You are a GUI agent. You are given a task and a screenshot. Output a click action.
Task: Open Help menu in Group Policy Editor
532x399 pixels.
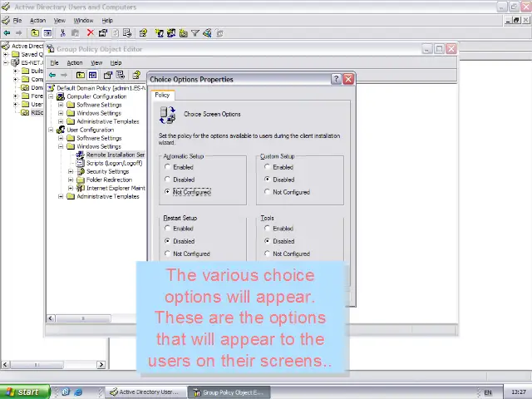click(x=116, y=63)
